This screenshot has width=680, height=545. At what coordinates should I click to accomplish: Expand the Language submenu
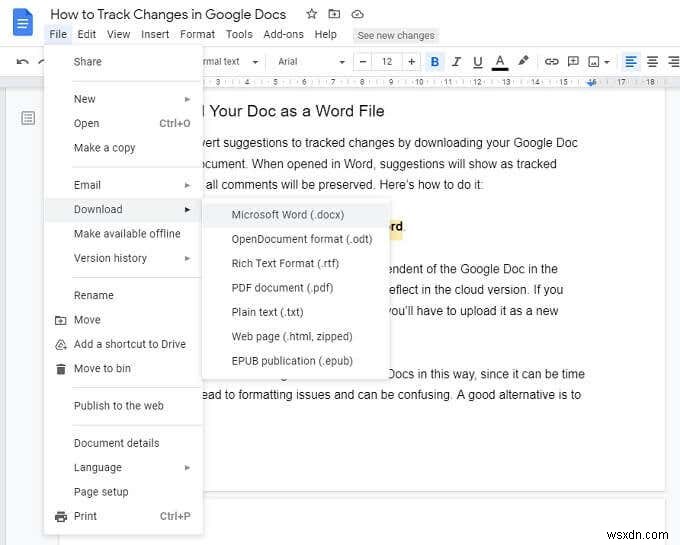pyautogui.click(x=123, y=467)
